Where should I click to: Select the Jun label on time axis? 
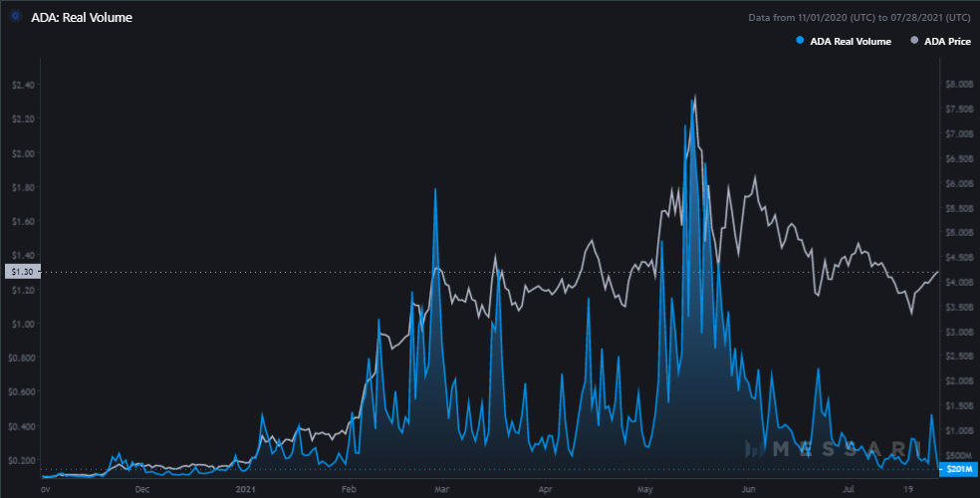(x=749, y=489)
